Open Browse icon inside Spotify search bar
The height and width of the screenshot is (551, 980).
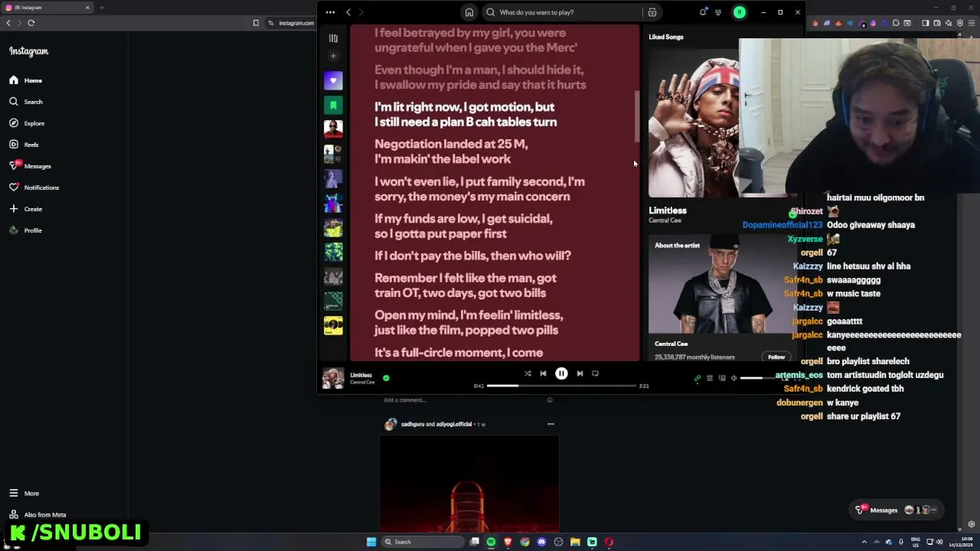pyautogui.click(x=652, y=12)
